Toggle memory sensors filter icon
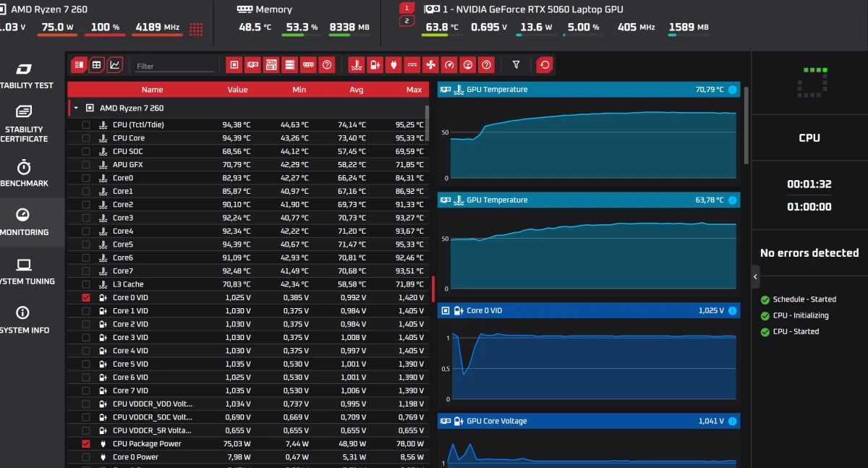Screen dimensions: 868x468 pyautogui.click(x=308, y=65)
